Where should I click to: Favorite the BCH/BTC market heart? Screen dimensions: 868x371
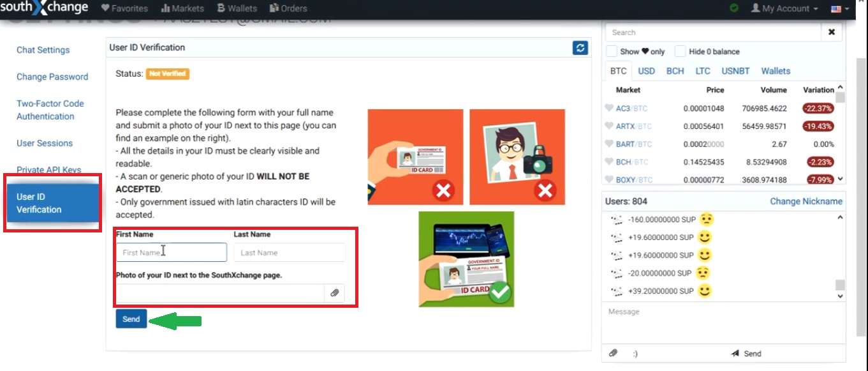(609, 162)
